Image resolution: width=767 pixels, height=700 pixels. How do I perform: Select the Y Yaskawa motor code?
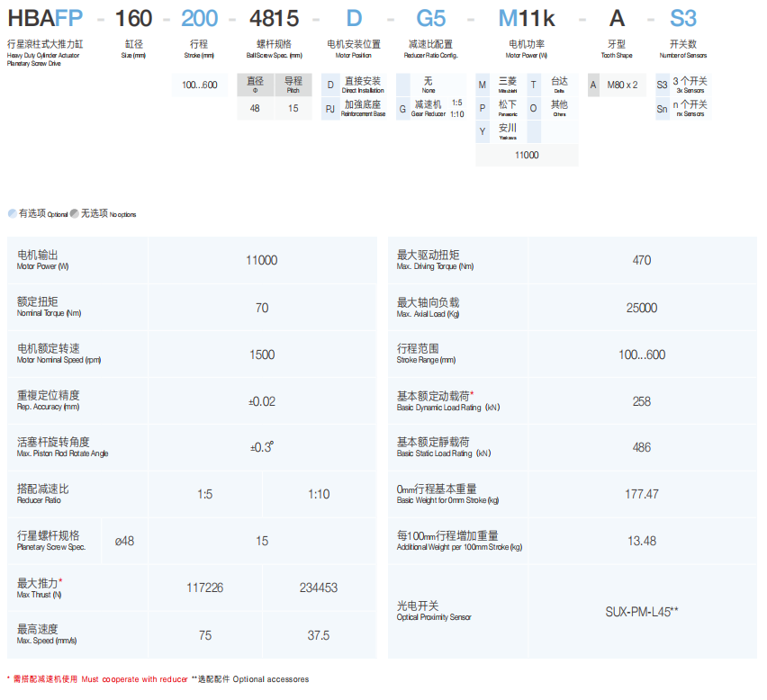pos(483,132)
